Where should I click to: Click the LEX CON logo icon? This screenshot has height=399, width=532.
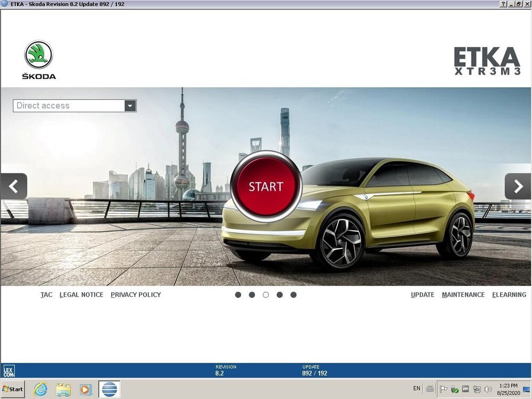click(9, 371)
